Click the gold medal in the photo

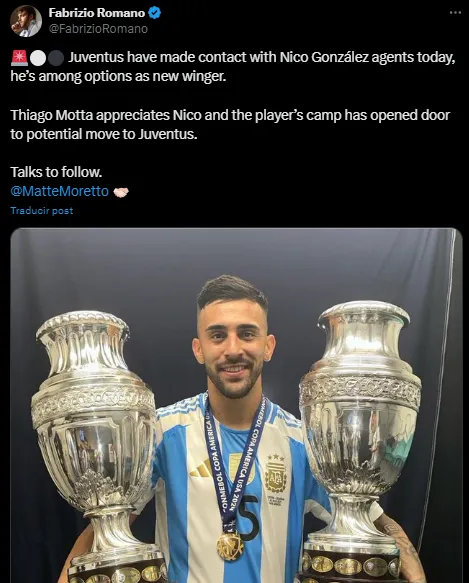pos(230,547)
